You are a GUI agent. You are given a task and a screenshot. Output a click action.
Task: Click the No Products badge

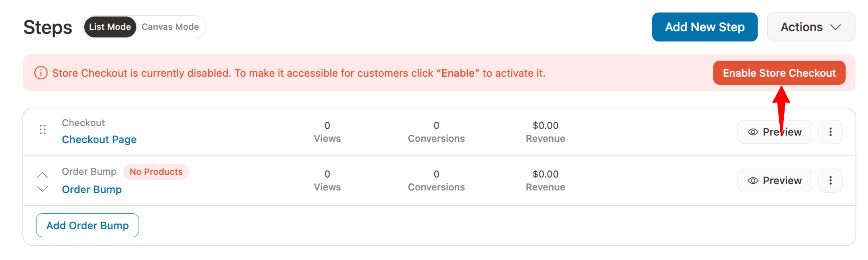click(156, 172)
